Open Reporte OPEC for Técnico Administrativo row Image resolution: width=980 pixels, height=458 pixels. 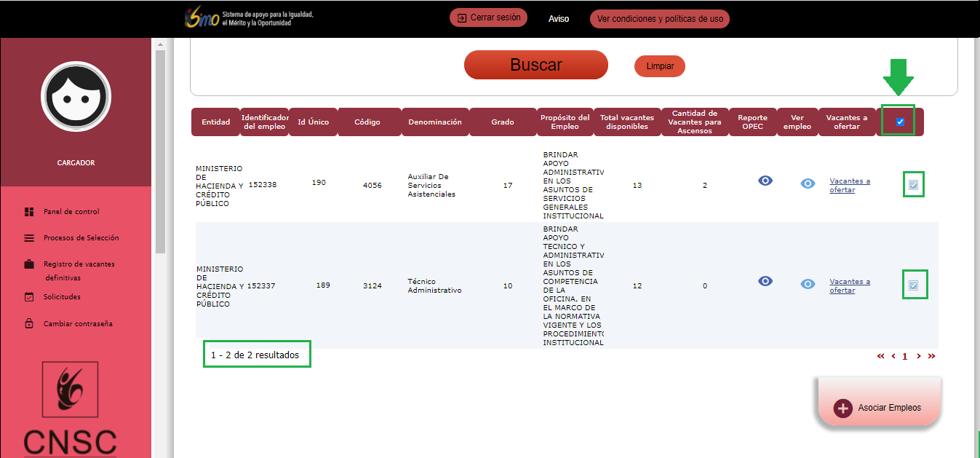point(765,280)
